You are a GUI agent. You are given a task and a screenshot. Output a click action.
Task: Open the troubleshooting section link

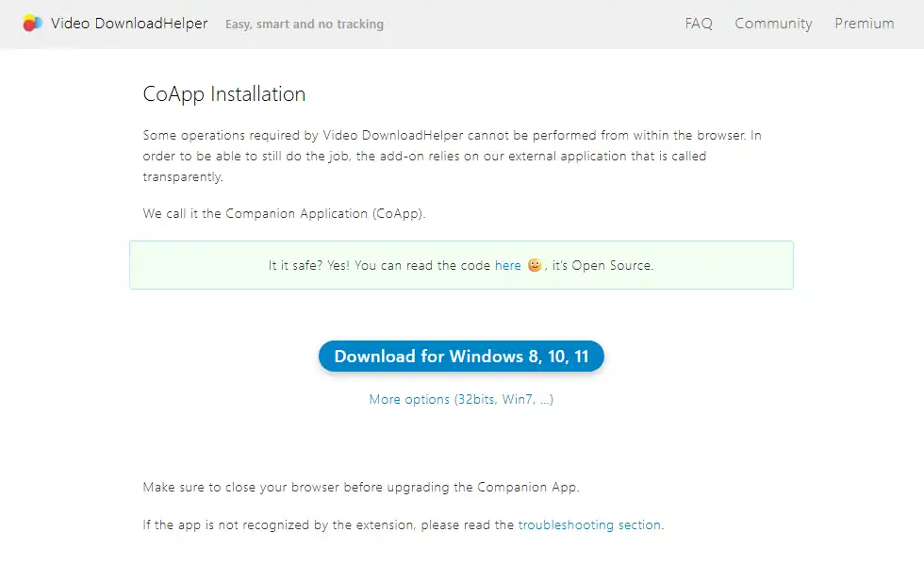[x=589, y=524]
